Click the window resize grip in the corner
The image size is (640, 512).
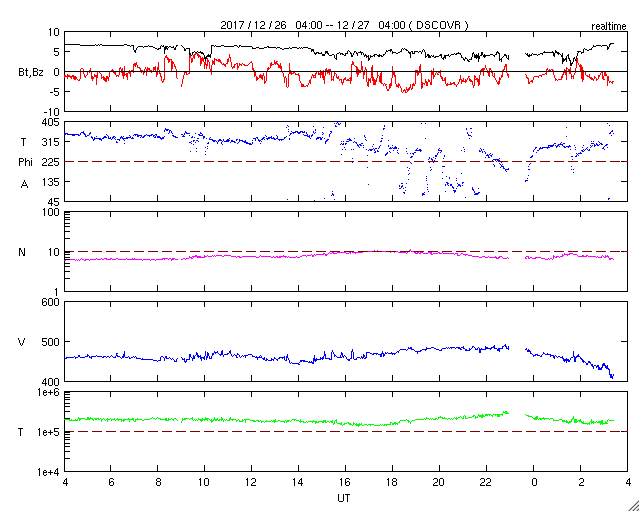click(x=634, y=506)
